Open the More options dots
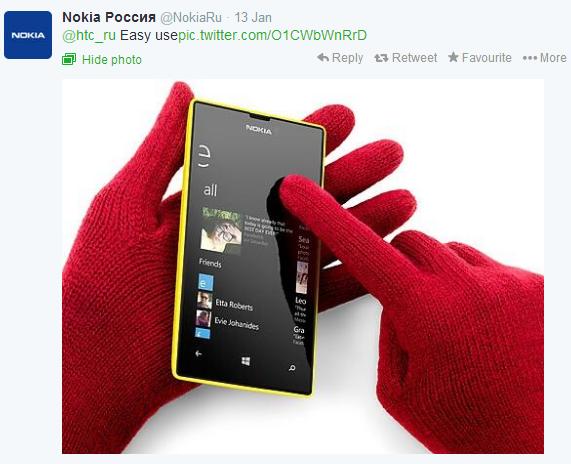Screen dimensions: 571x464 tap(530, 58)
